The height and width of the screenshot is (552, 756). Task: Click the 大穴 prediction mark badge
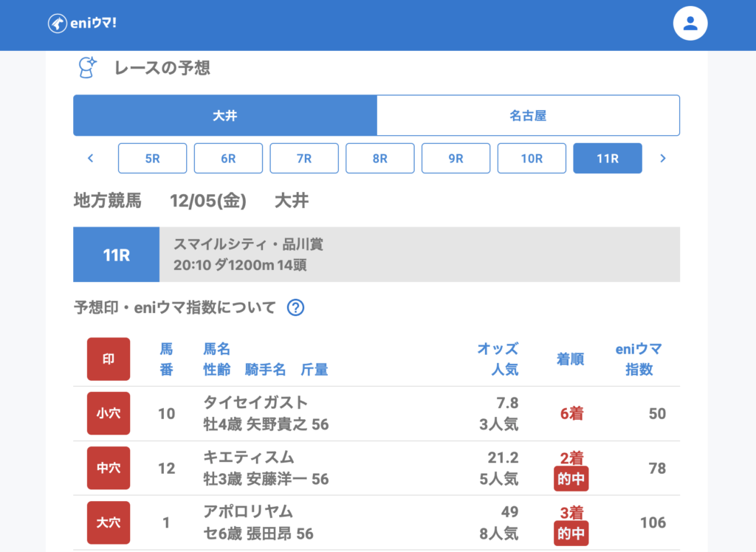point(109,522)
